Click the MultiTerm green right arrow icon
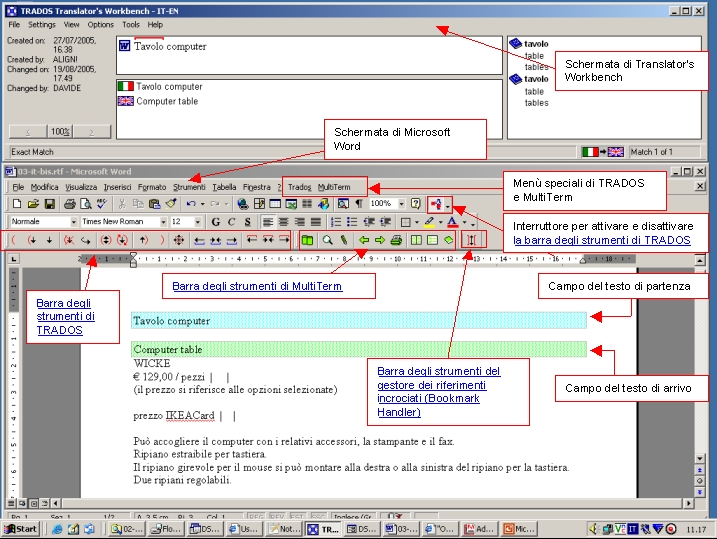 (380, 240)
